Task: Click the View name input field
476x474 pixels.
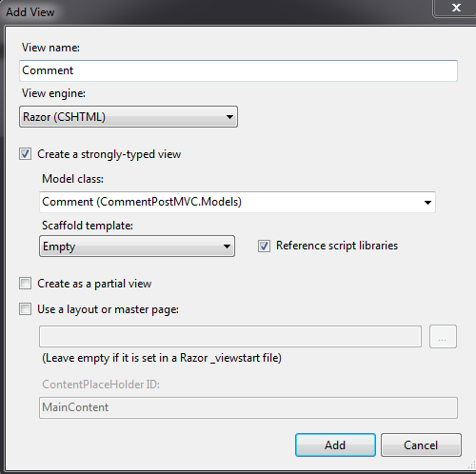Action: coord(238,70)
